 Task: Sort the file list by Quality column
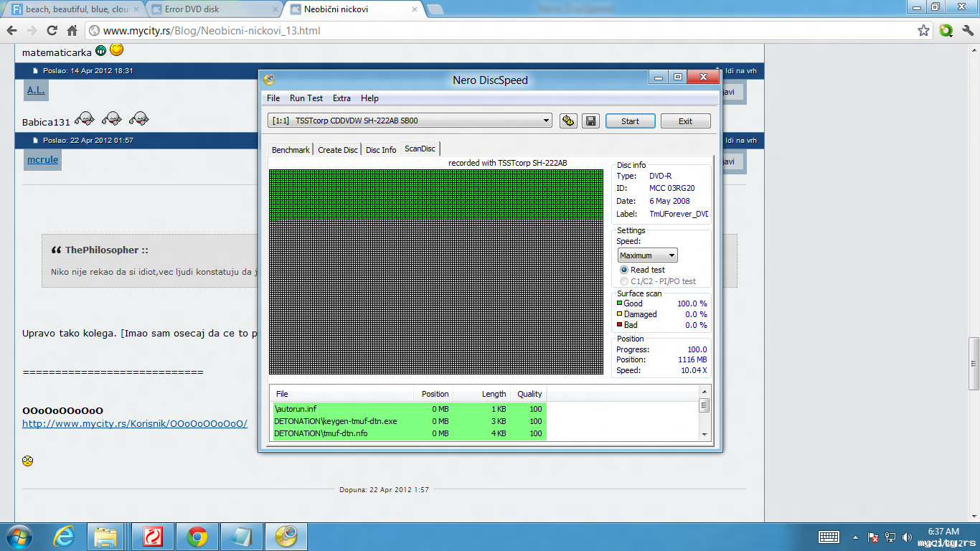(x=528, y=394)
